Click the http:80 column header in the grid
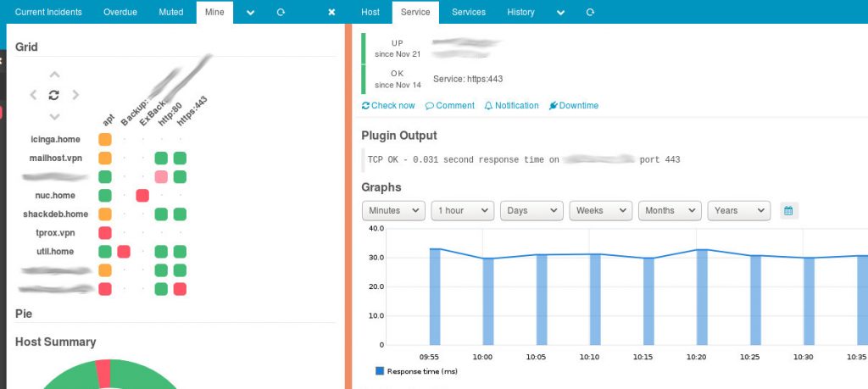 pos(170,116)
